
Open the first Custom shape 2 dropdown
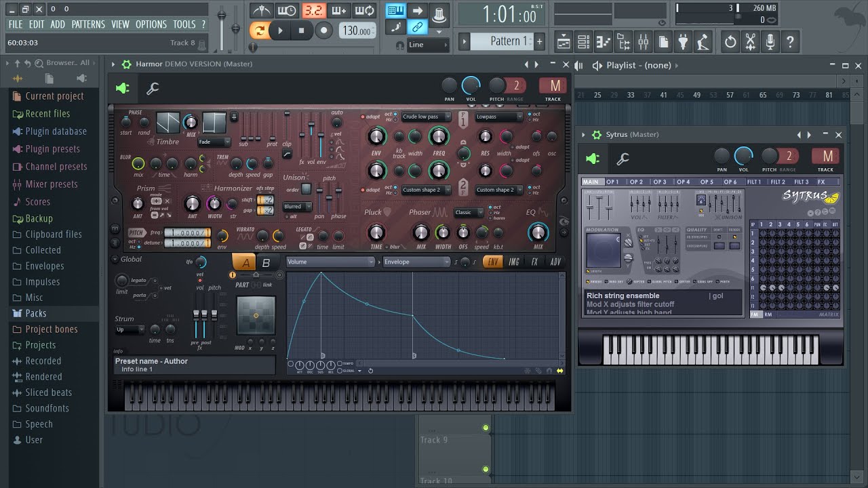pos(426,190)
